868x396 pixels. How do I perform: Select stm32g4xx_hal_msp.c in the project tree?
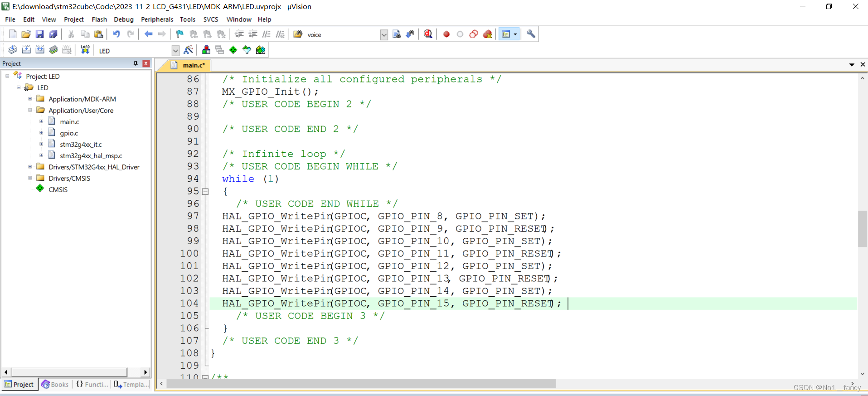pyautogui.click(x=91, y=156)
